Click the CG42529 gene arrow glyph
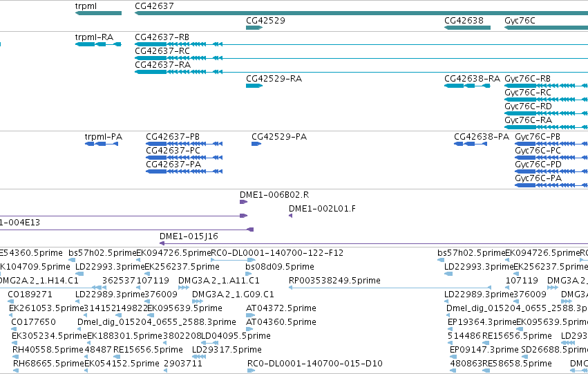 pyautogui.click(x=254, y=28)
